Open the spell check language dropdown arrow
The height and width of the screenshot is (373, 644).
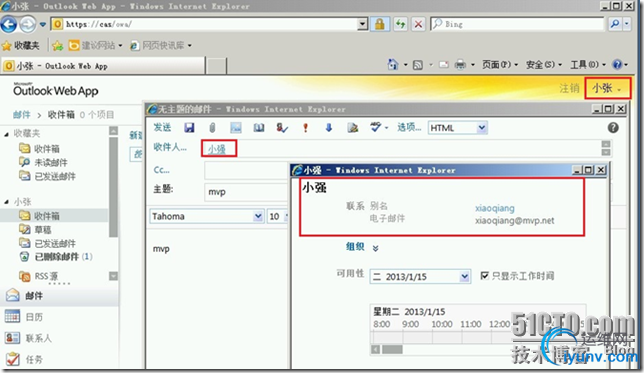click(x=386, y=128)
